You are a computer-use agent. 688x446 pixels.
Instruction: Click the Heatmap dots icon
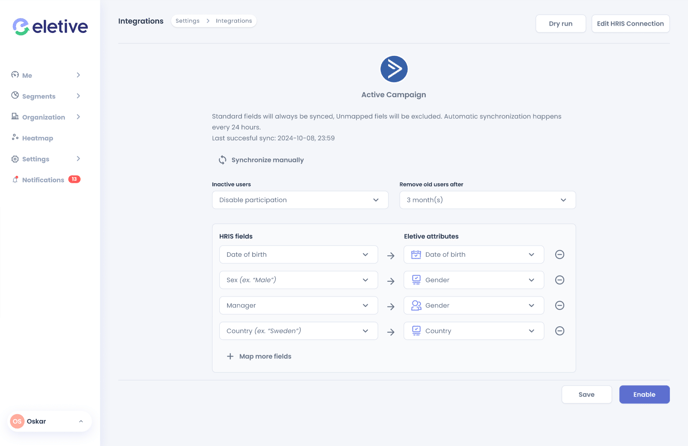pos(15,137)
